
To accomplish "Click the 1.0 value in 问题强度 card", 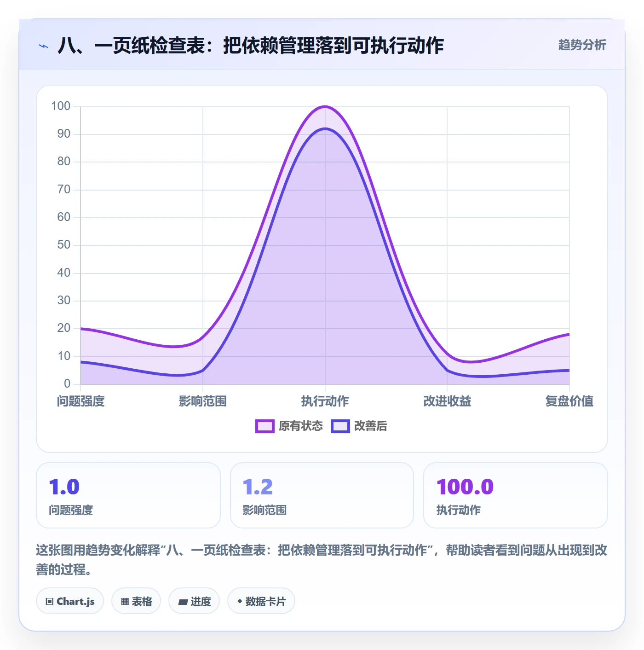I will (64, 487).
